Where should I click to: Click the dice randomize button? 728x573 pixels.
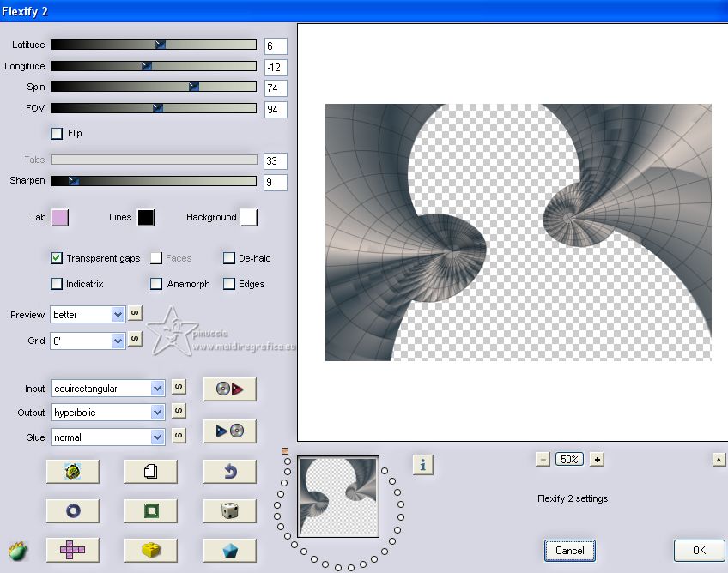[230, 511]
